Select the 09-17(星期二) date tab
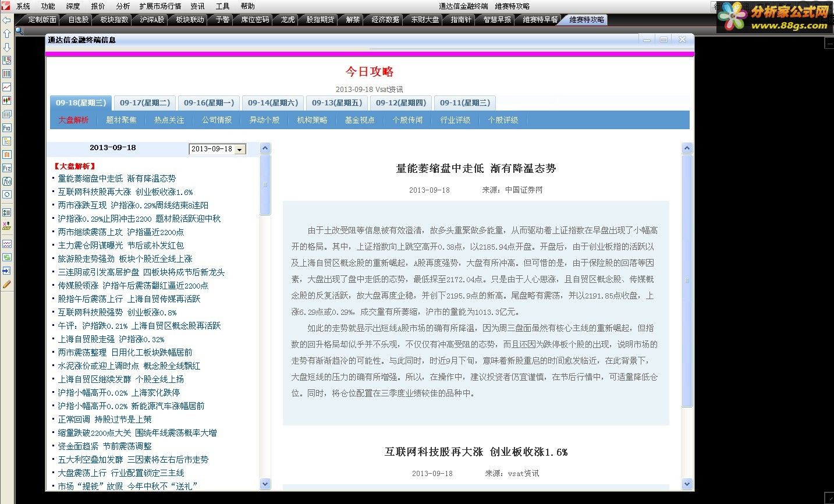Screen dimensions: 834x504 point(145,103)
